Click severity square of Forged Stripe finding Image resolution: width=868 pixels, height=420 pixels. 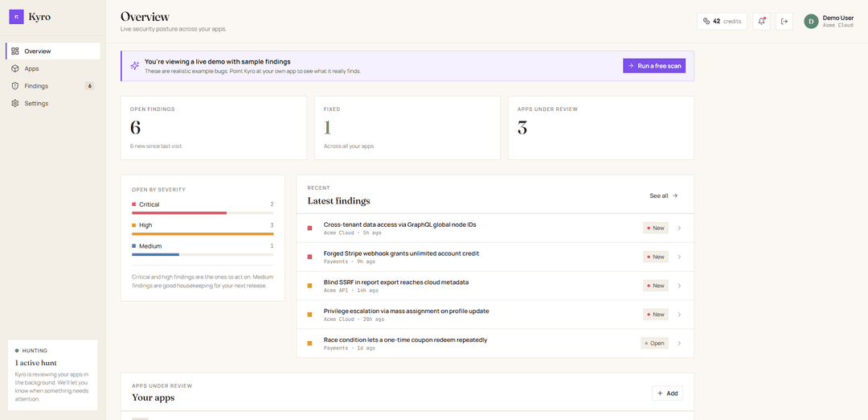(310, 257)
